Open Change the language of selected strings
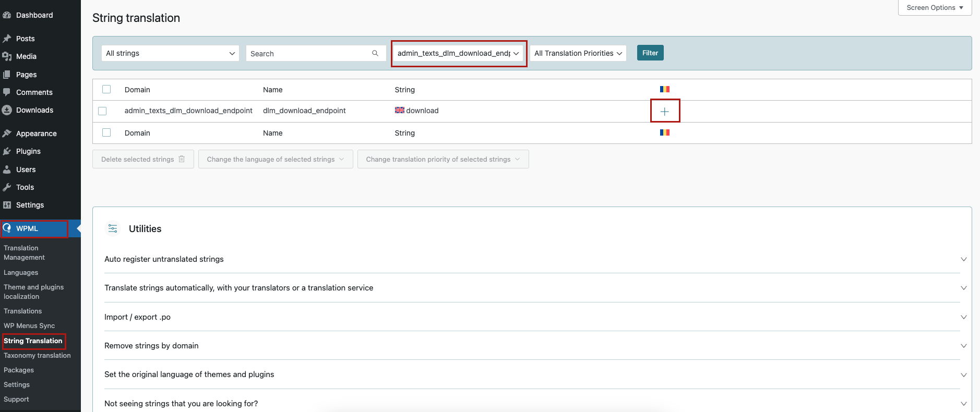The height and width of the screenshot is (412, 980). (276, 159)
